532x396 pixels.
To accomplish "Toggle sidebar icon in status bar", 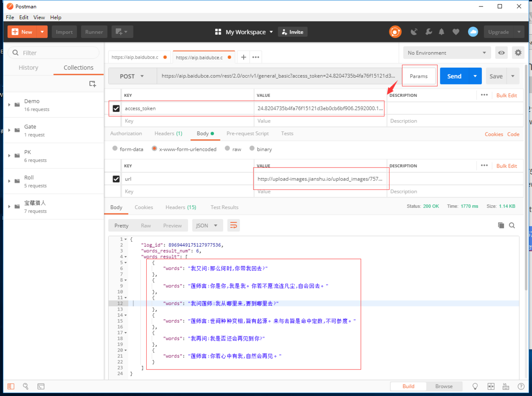I will pyautogui.click(x=11, y=386).
